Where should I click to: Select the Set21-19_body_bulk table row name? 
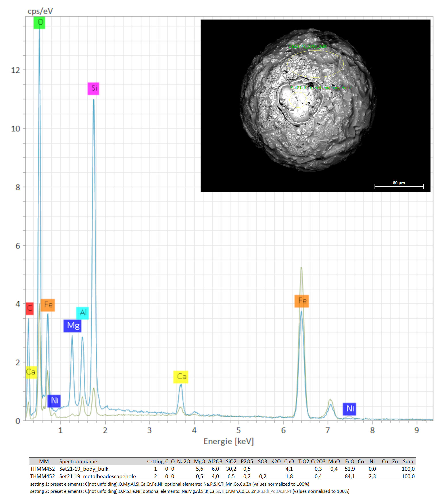point(84,469)
